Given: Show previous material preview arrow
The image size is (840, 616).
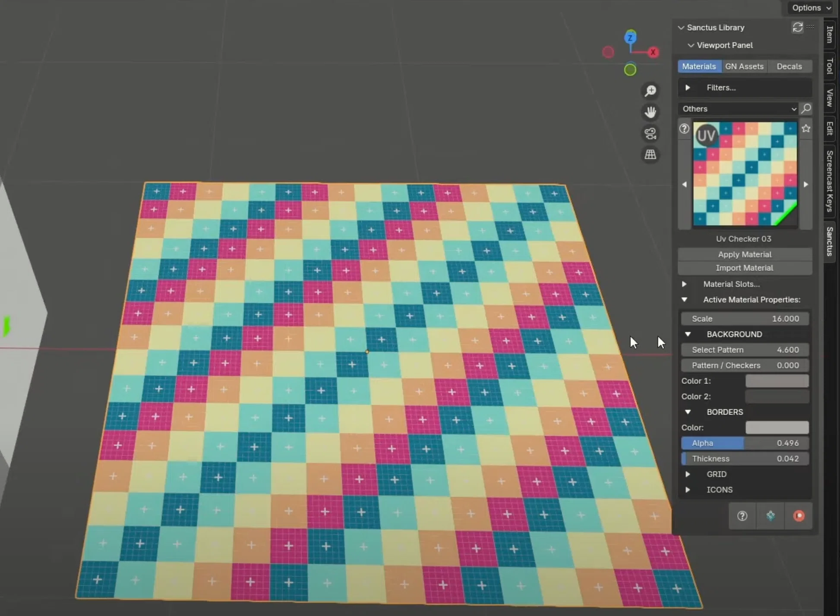Looking at the screenshot, I should (x=684, y=184).
